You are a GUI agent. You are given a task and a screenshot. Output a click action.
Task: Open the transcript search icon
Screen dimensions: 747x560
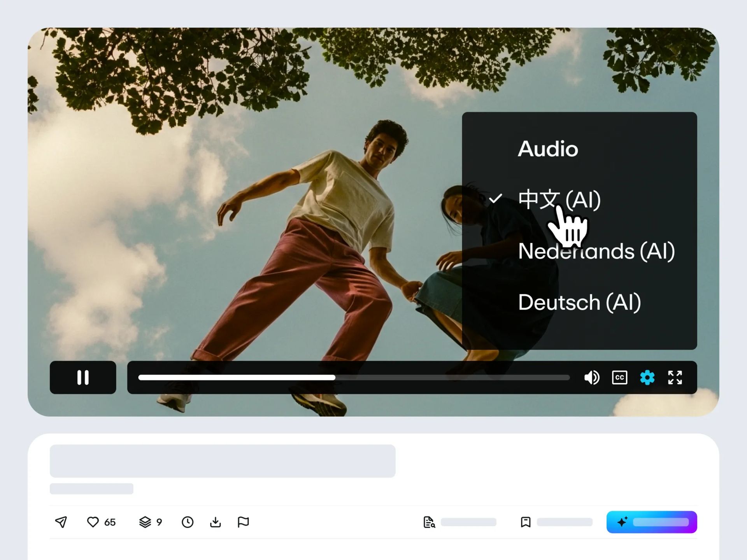[x=429, y=522]
